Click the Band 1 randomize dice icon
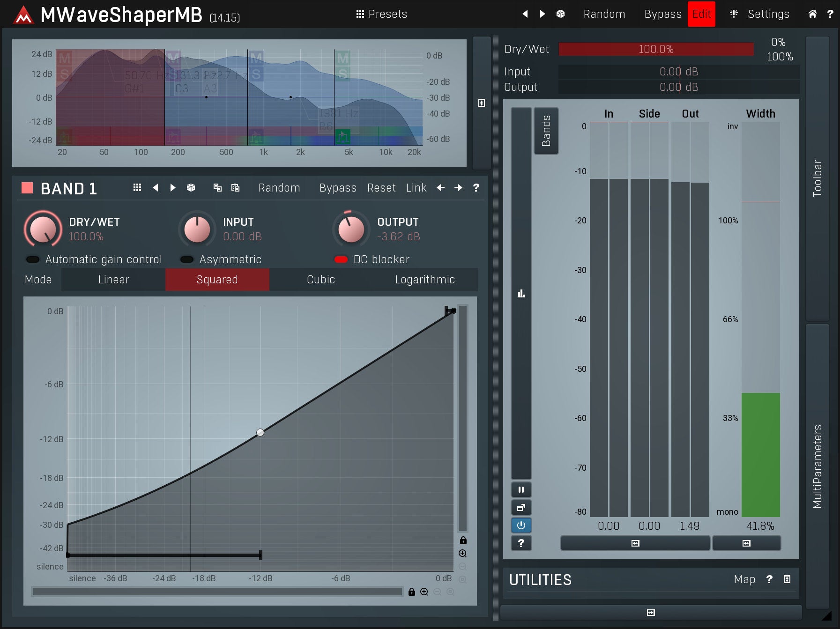 (x=191, y=188)
